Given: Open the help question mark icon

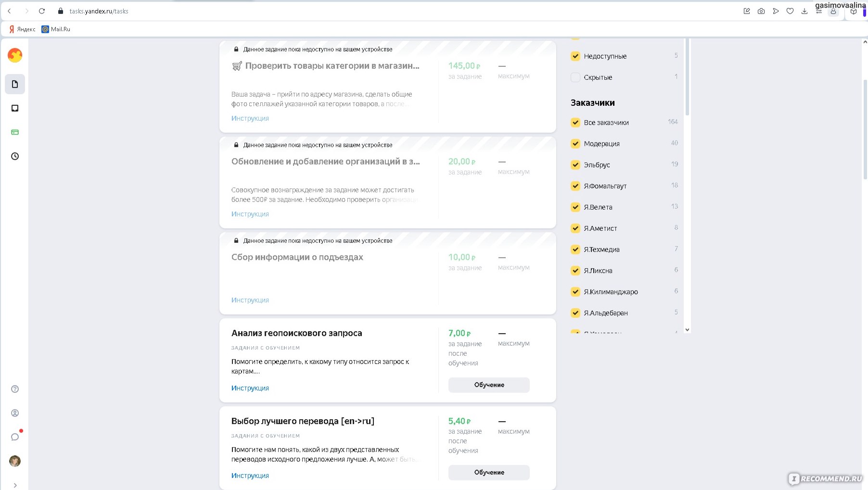Looking at the screenshot, I should 15,389.
